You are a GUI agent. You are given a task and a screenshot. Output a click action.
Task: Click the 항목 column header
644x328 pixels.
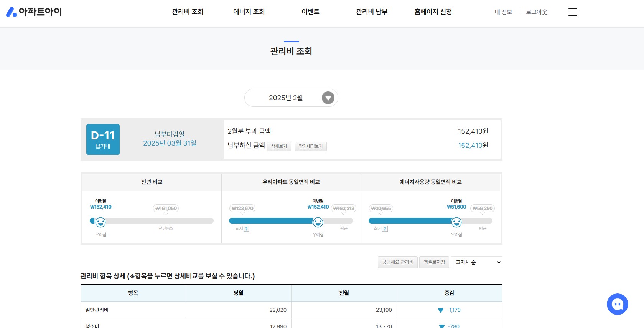click(133, 293)
